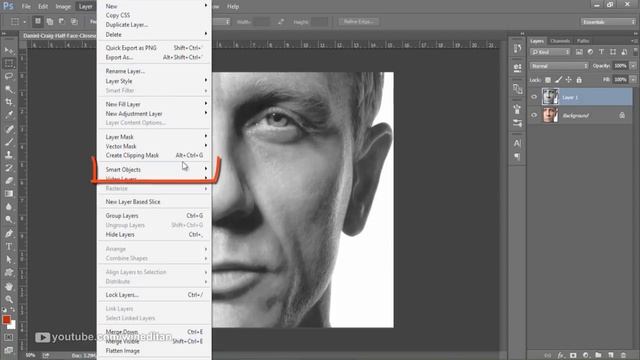Select the Zoom tool
This screenshot has height=360, width=640.
(9, 299)
